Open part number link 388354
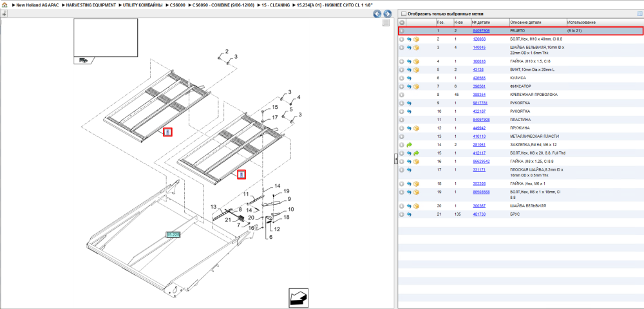The width and height of the screenshot is (644, 309). pos(479,95)
